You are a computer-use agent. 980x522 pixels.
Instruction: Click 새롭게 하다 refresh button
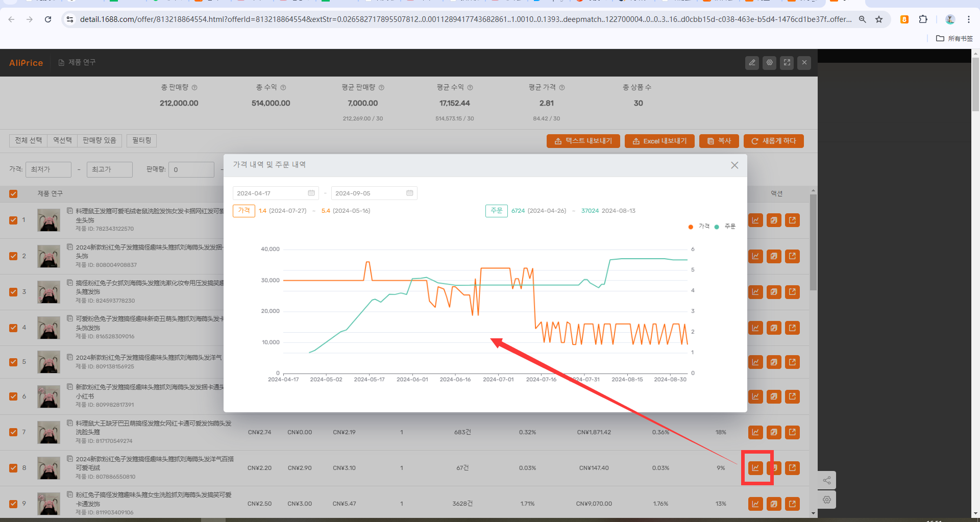coord(774,141)
